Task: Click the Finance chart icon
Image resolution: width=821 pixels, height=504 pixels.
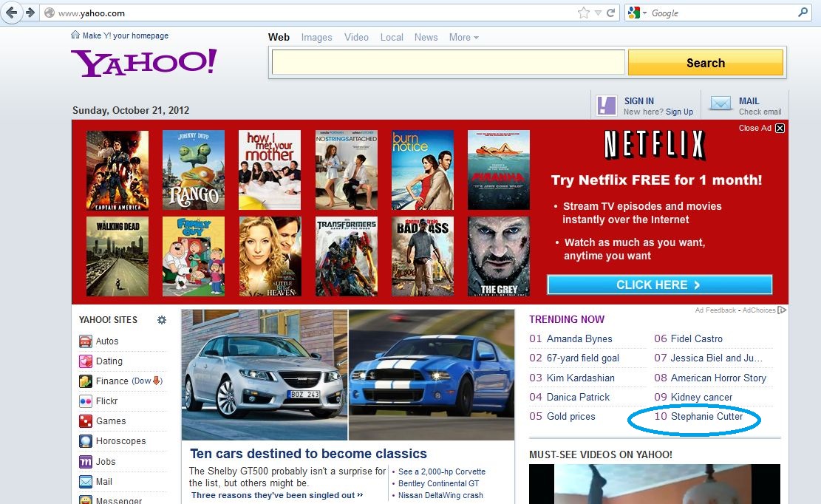Action: 85,381
